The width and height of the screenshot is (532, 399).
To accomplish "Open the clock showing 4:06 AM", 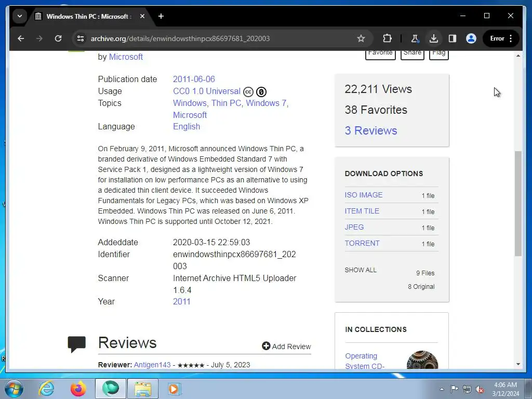I will tap(506, 389).
